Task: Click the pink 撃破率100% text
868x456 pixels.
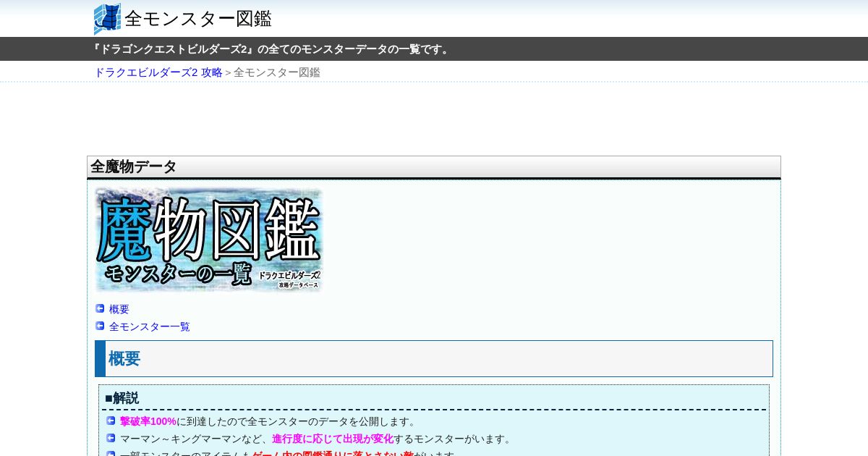Action: coord(148,421)
